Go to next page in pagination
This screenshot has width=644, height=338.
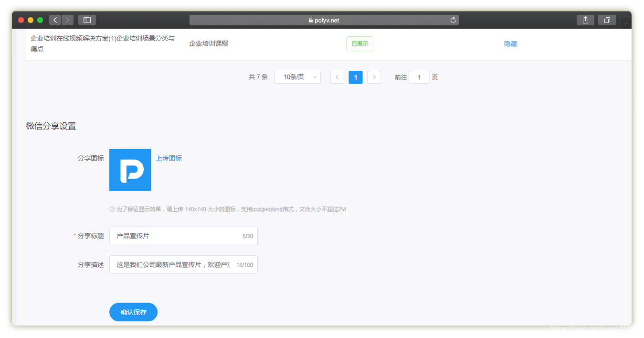click(374, 77)
